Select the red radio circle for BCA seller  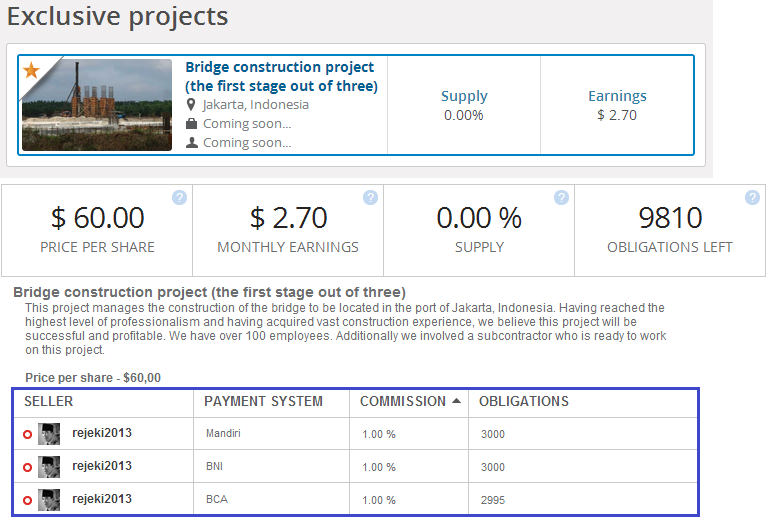pos(27,500)
